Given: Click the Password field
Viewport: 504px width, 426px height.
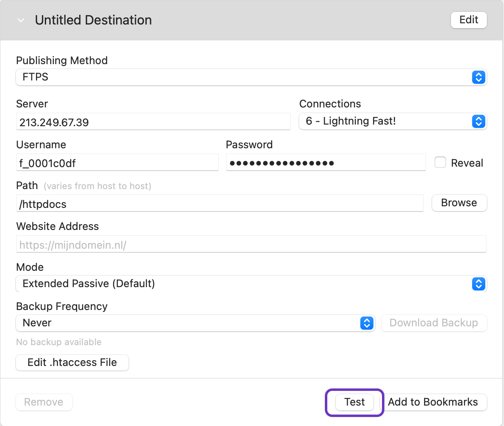Looking at the screenshot, I should click(326, 163).
